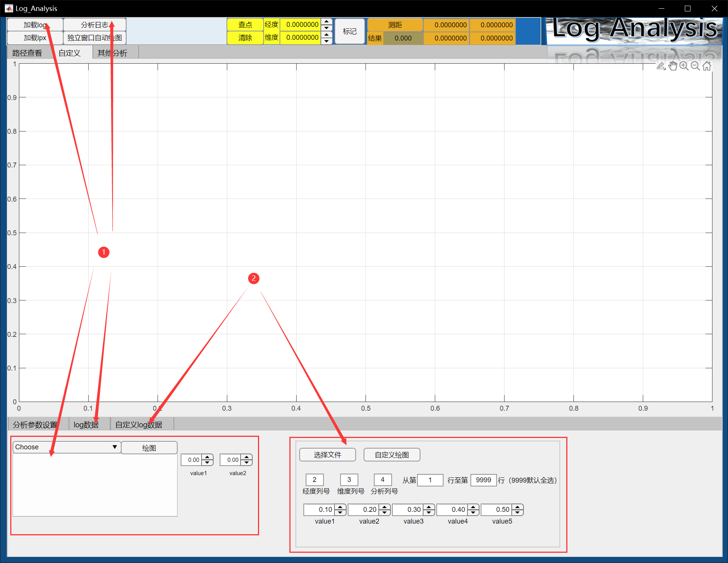Restore view with home icon
This screenshot has height=563, width=728.
pos(707,66)
